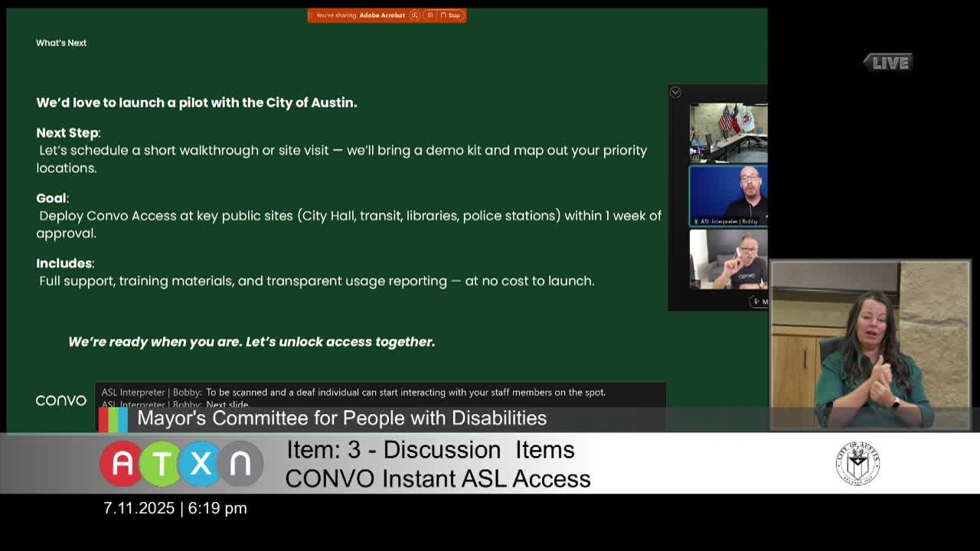
Task: Click the ATXN channel logo
Action: [x=181, y=464]
